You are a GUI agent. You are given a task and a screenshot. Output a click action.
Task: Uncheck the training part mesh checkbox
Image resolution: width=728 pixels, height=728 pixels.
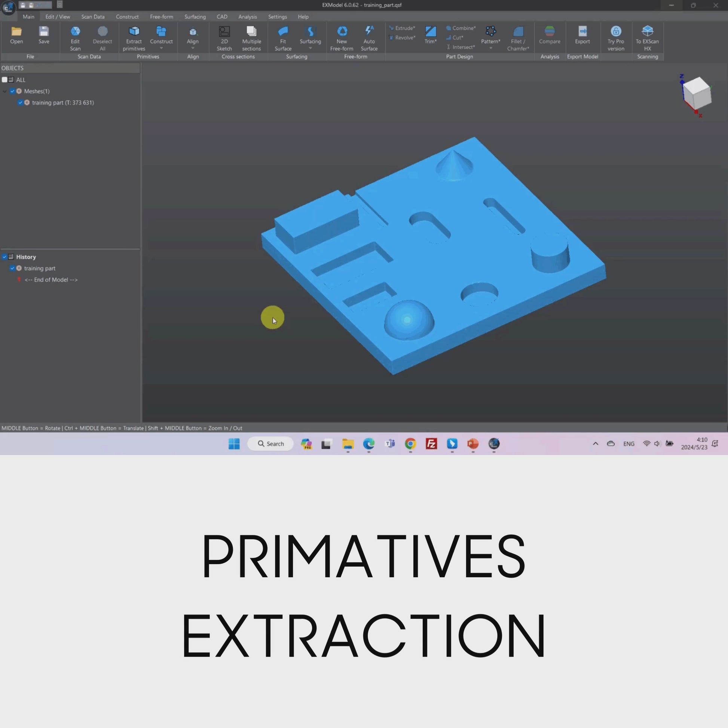click(x=20, y=103)
